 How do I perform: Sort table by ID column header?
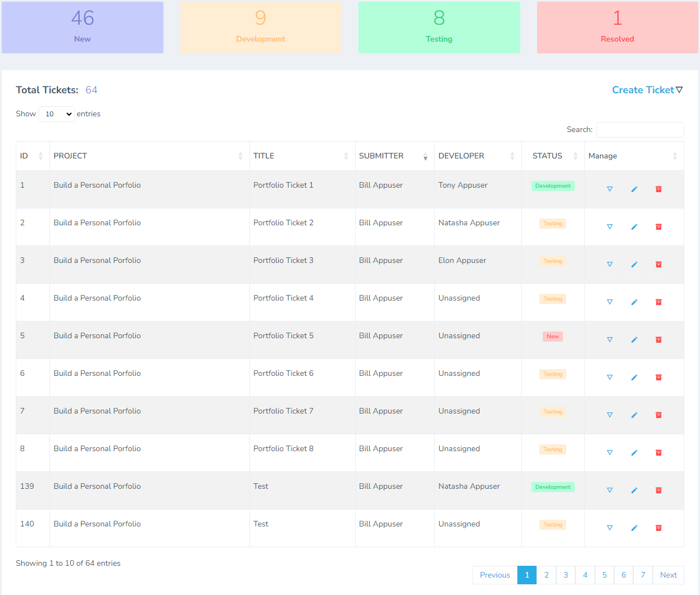tap(32, 156)
